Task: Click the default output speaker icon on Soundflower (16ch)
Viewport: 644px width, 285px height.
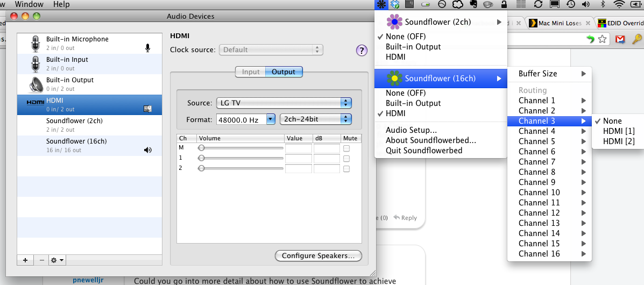Action: [x=148, y=151]
